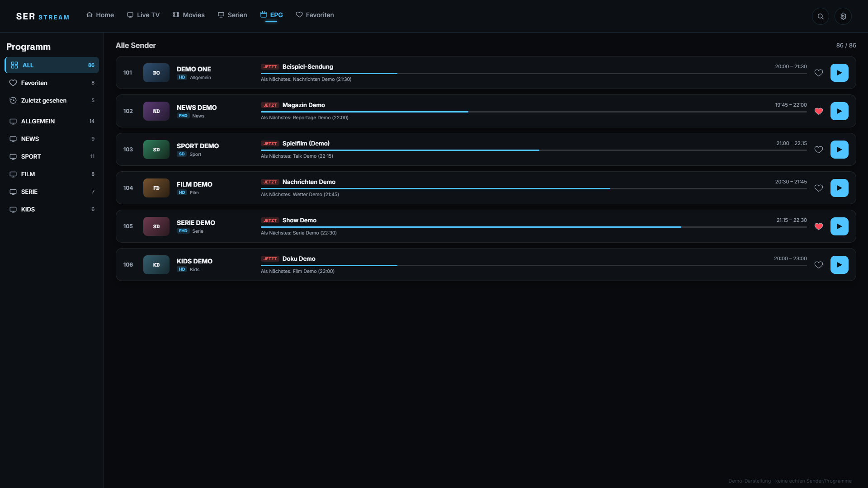Favorite SPORT DEMO with heart icon
This screenshot has width=868, height=488.
point(819,150)
